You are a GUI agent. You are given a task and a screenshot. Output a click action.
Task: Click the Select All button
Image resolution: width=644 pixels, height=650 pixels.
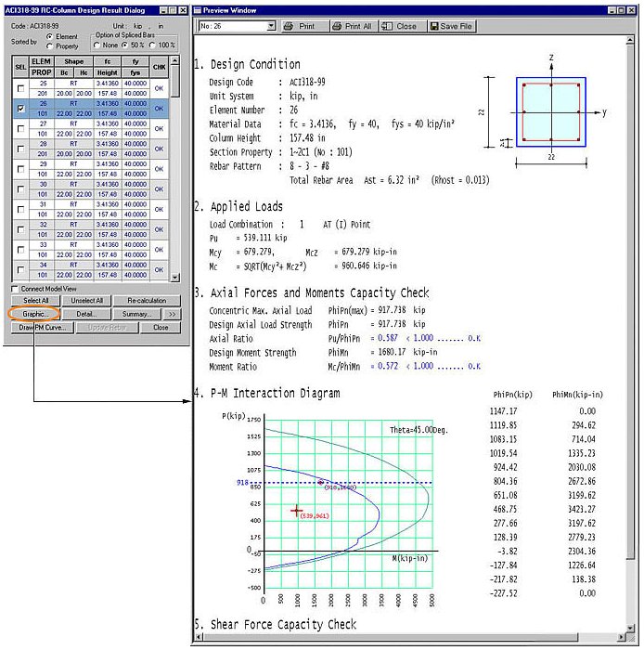tap(35, 301)
